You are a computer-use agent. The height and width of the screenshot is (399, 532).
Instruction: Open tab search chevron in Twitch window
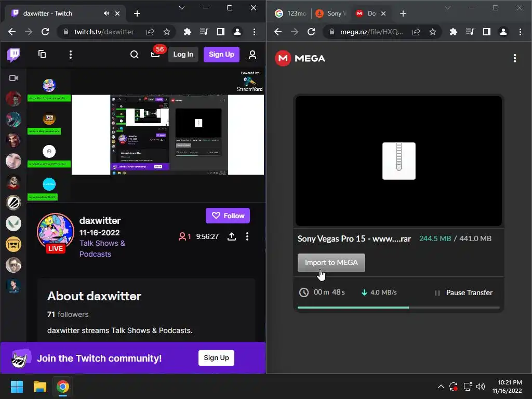[x=182, y=8]
